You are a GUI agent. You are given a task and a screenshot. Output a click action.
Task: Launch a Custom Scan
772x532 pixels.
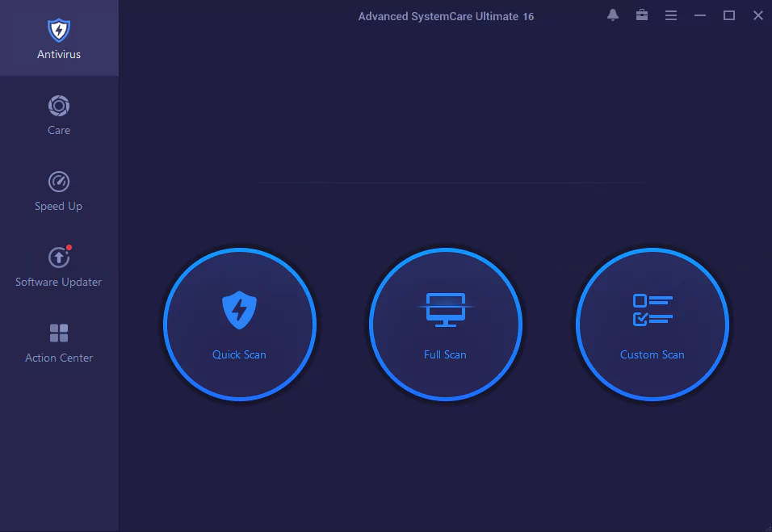(652, 325)
